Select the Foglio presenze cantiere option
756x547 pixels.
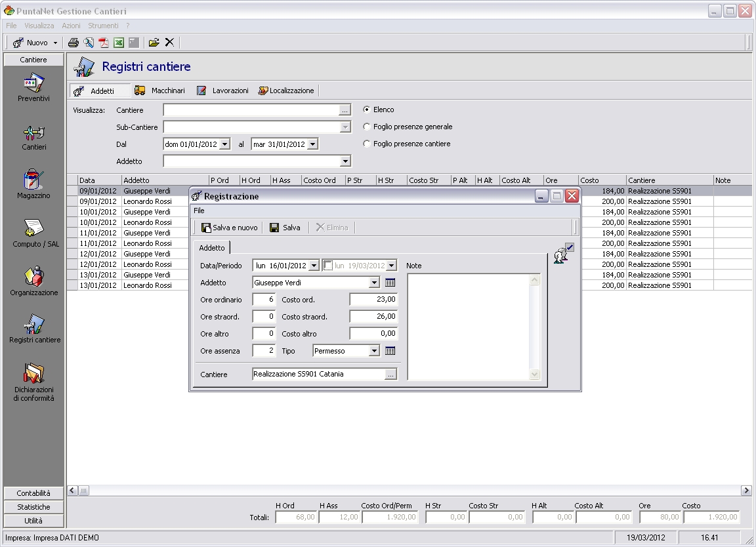pos(367,144)
